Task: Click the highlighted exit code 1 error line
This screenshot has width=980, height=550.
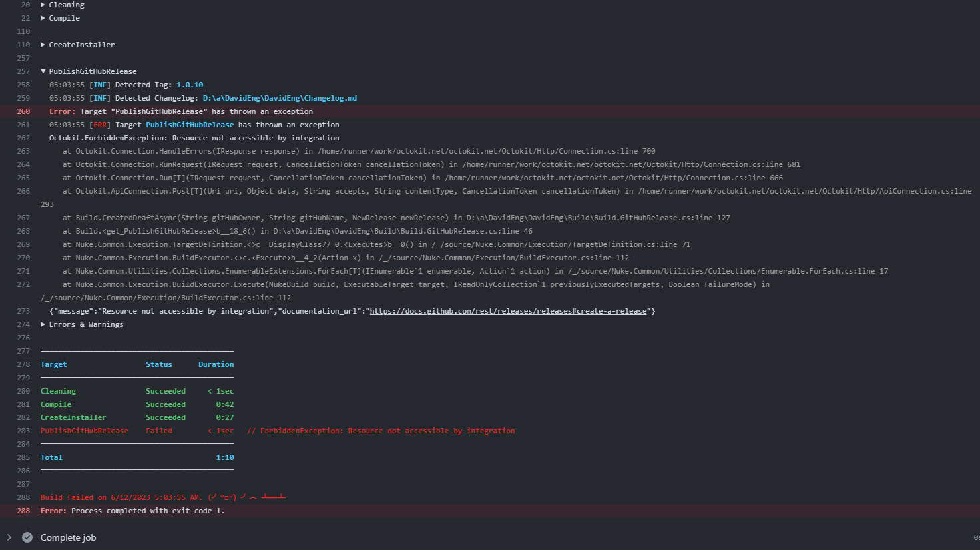Action: point(133,511)
